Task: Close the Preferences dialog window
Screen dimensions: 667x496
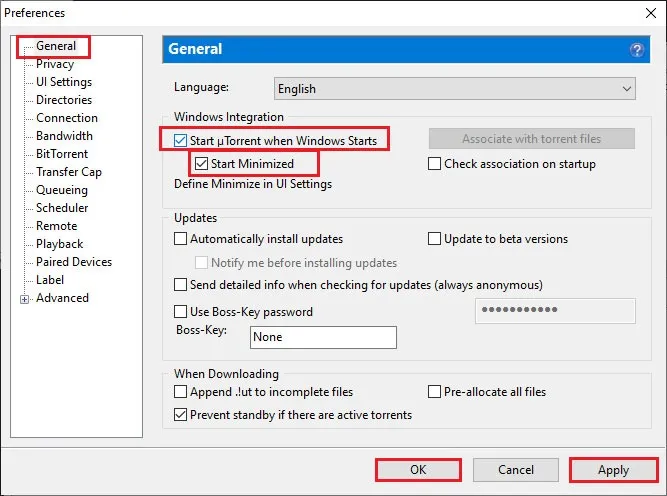Action: point(650,13)
